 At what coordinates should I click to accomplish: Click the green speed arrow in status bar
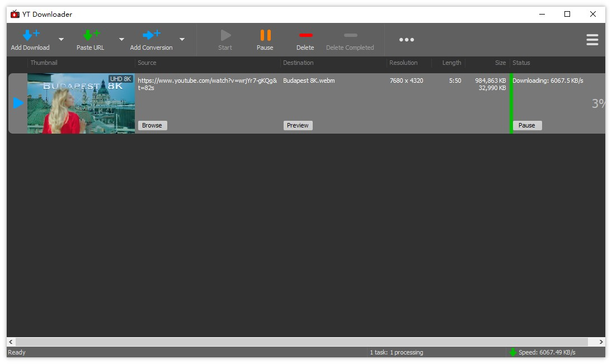(x=513, y=352)
